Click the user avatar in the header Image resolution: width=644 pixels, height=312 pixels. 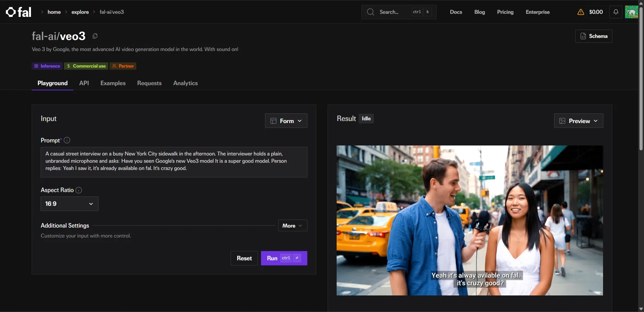(x=631, y=12)
